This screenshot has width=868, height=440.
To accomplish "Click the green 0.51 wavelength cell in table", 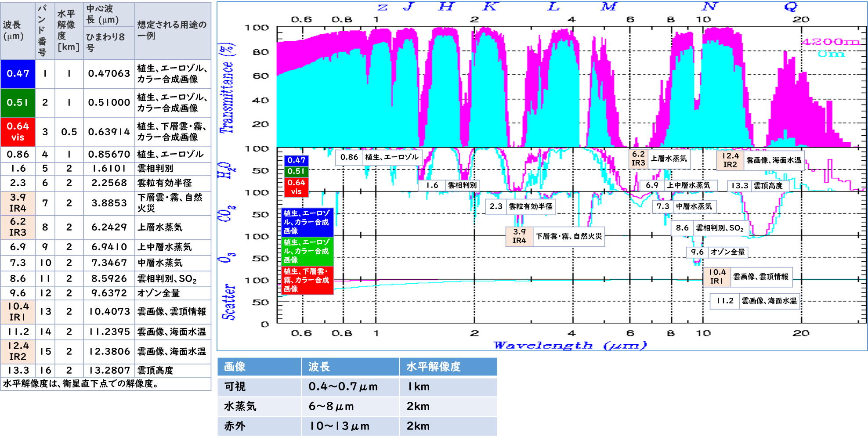I will [x=18, y=103].
